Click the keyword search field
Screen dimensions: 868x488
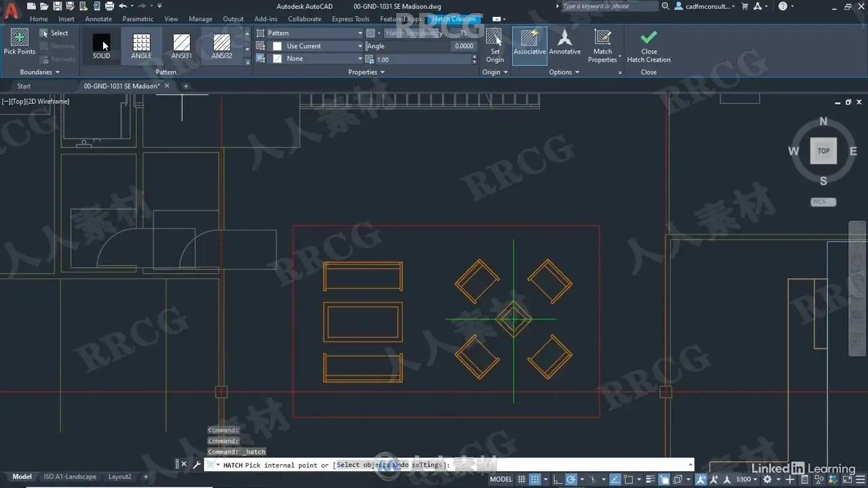point(609,6)
